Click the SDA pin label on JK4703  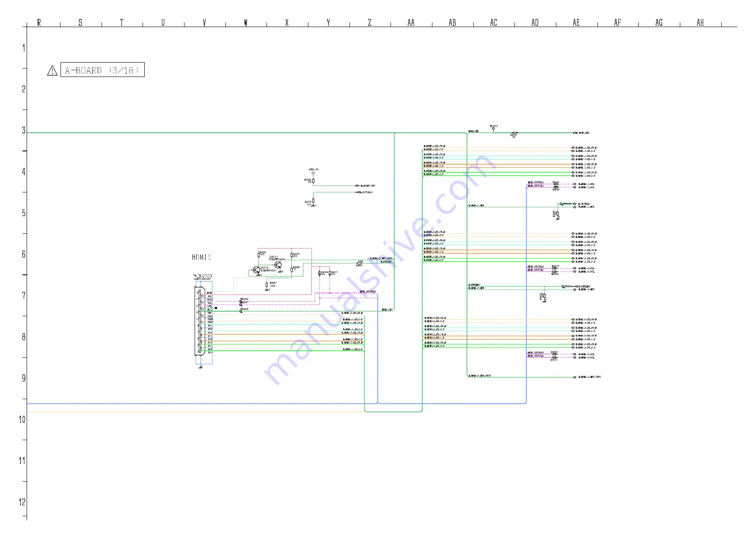point(209,303)
